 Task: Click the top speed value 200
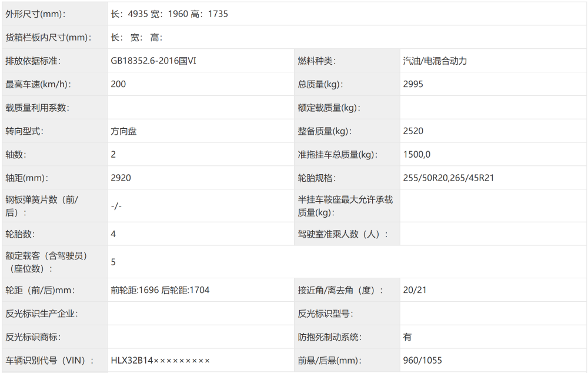[x=118, y=84]
